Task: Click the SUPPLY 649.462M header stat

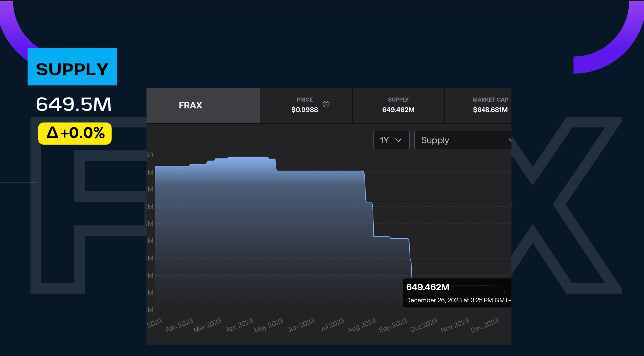Action: click(398, 106)
